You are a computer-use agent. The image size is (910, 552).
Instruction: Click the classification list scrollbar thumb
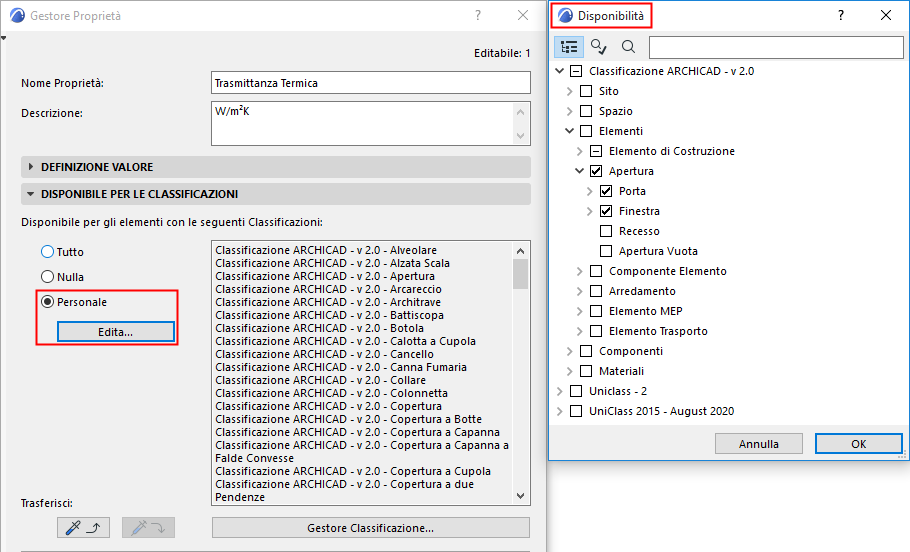point(520,274)
